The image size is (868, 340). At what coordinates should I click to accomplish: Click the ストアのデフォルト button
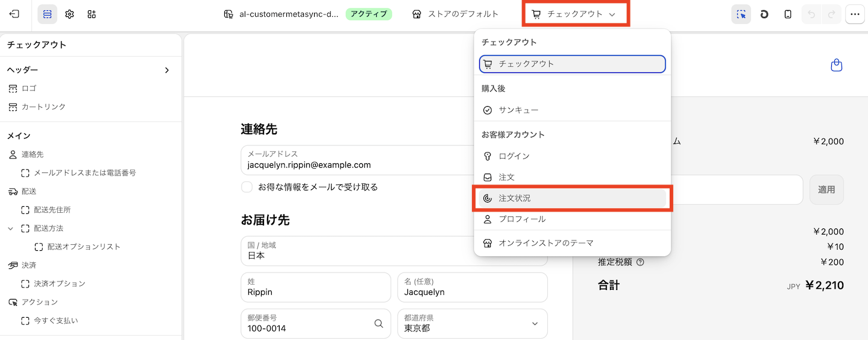pos(456,14)
